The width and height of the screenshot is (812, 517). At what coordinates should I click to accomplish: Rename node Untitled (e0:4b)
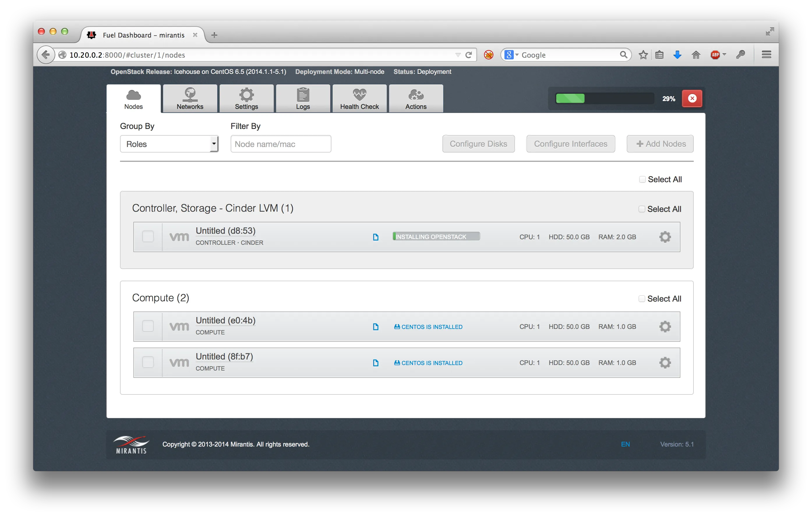226,321
